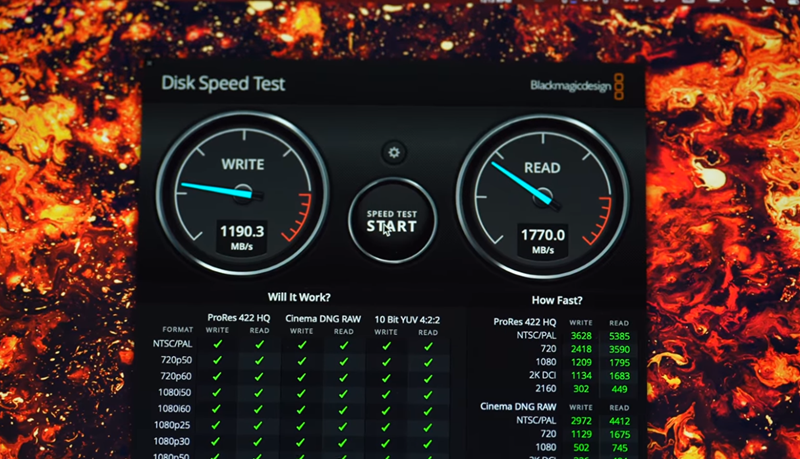
Task: Click the 2K DCI write value 1134
Action: point(581,376)
